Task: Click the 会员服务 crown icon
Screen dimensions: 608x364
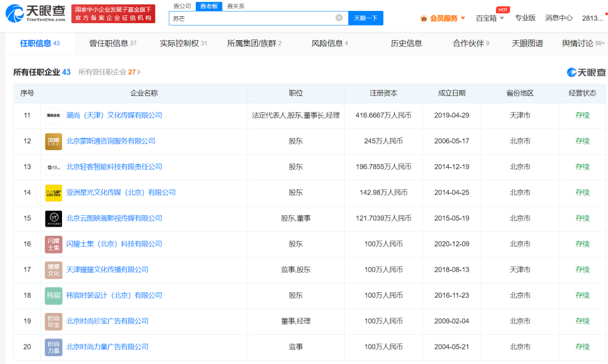Action: pyautogui.click(x=424, y=18)
